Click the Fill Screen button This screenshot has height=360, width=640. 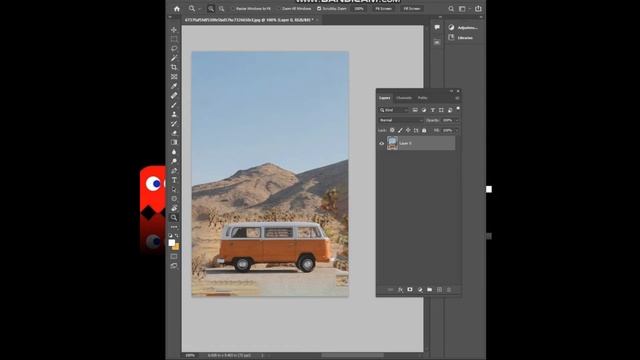coord(411,9)
